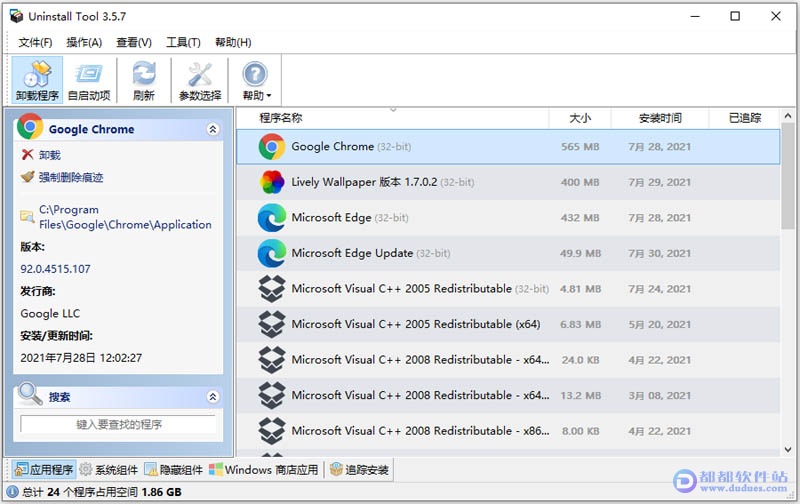Image resolution: width=800 pixels, height=504 pixels.
Task: Select the 13.2 MB Visual C++ 2008 row icon
Action: (271, 395)
